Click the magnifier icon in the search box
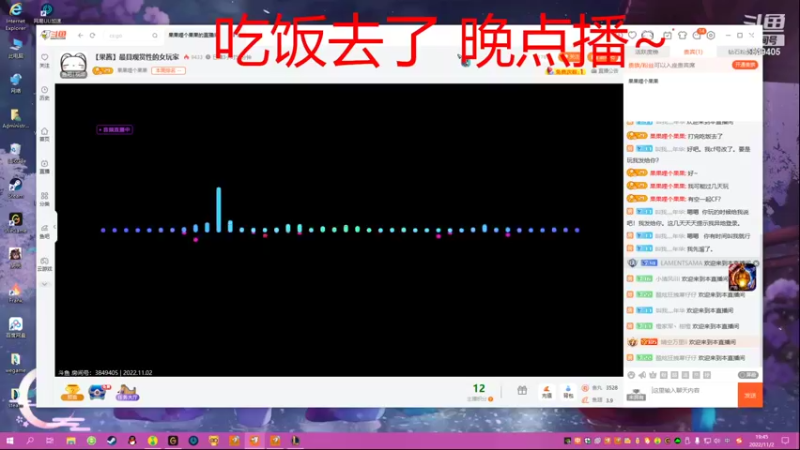The image size is (800, 450). tap(155, 35)
